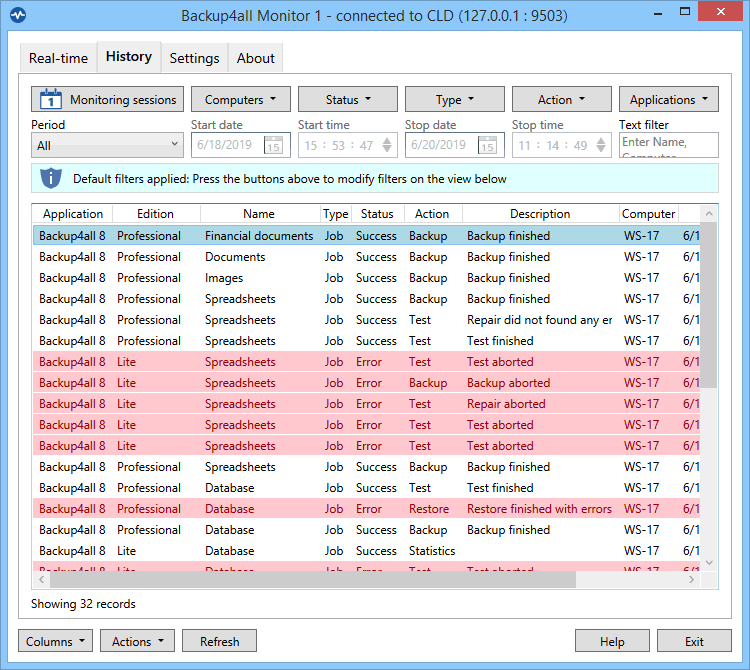Sort by the Description column header
The width and height of the screenshot is (750, 670).
(540, 214)
